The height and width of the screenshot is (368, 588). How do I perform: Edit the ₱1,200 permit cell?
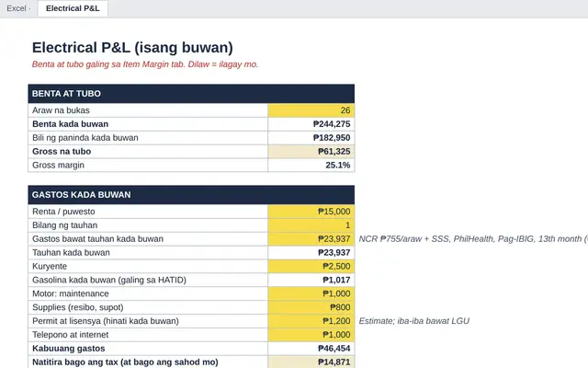(311, 321)
